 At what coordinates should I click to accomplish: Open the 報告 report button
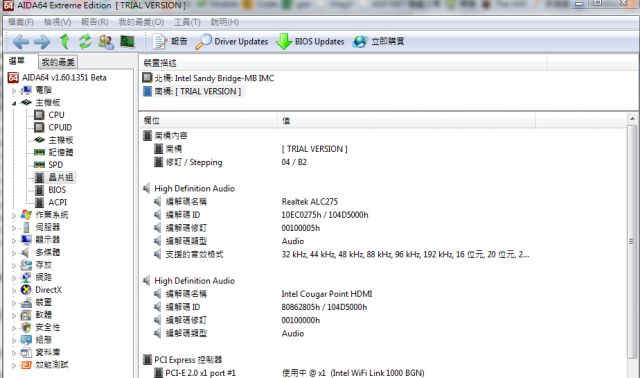coord(170,42)
